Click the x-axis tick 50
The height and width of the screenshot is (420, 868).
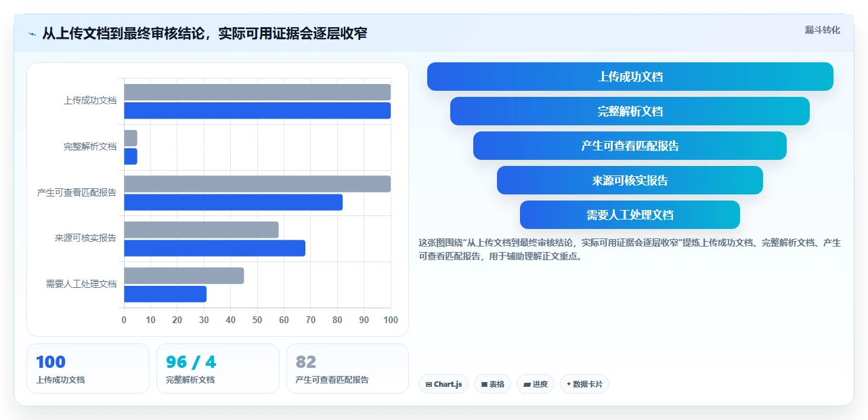[257, 320]
